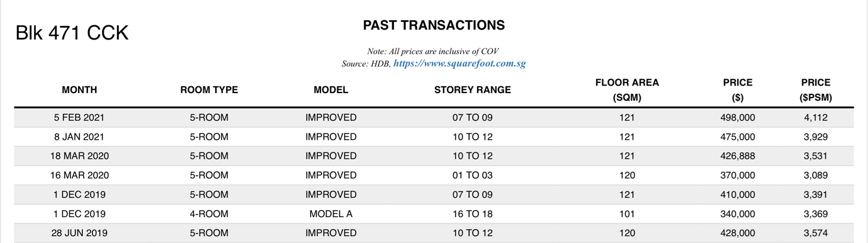Open the www.squarefoot.com.sg source link

(x=459, y=64)
